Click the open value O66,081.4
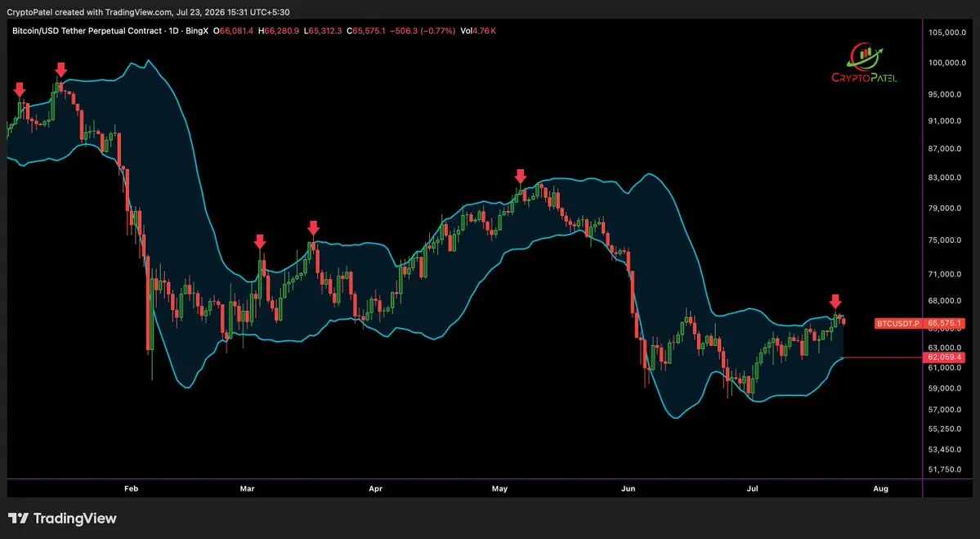 click(x=233, y=30)
